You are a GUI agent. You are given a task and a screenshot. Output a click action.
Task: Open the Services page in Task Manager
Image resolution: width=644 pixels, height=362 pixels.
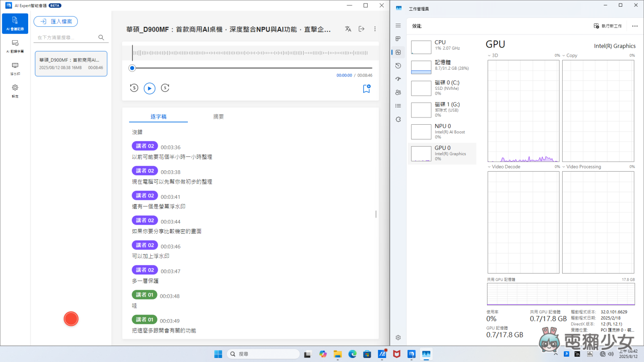click(398, 119)
